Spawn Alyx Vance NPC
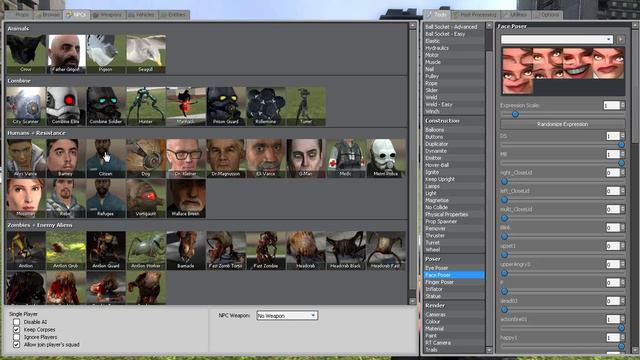The width and height of the screenshot is (640, 360). 26,158
